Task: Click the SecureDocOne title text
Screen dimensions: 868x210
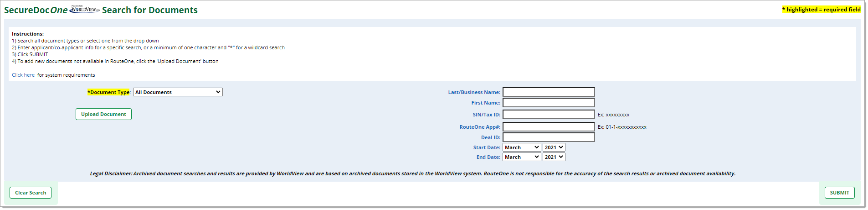Action: (x=36, y=10)
